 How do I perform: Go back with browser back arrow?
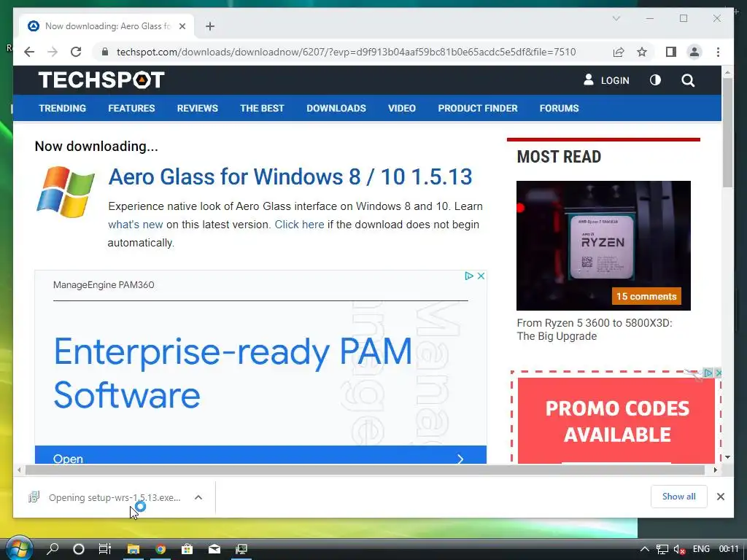(x=29, y=52)
